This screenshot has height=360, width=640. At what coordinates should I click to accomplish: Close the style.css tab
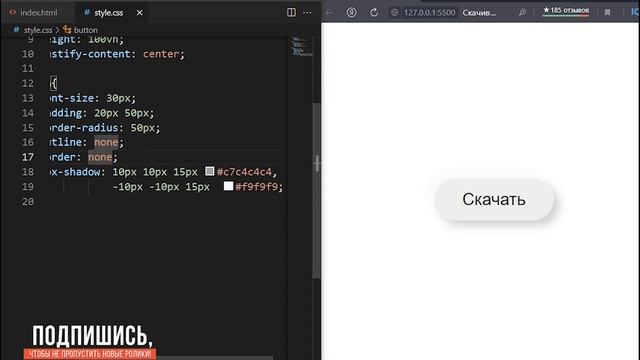pyautogui.click(x=140, y=13)
